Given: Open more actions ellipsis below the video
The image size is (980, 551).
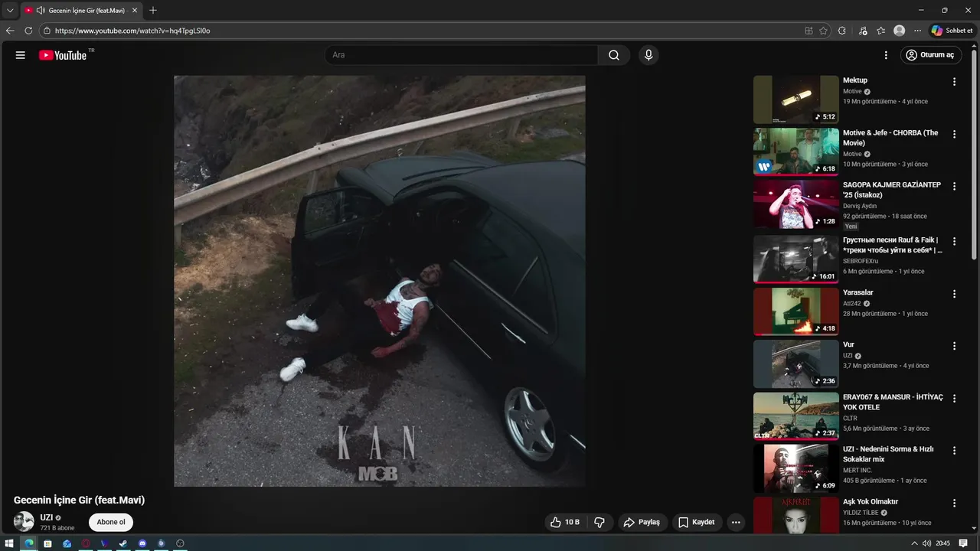Looking at the screenshot, I should click(736, 522).
